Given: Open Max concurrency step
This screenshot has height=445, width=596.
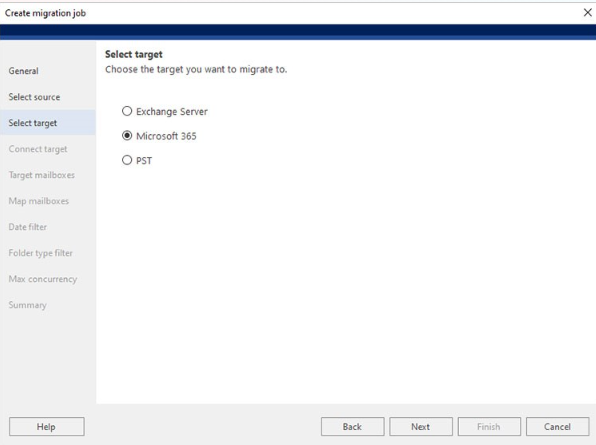Looking at the screenshot, I should tap(43, 279).
